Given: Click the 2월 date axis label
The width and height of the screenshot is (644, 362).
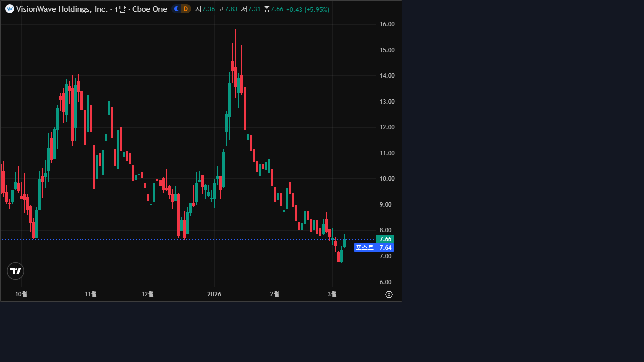Looking at the screenshot, I should click(x=275, y=294).
